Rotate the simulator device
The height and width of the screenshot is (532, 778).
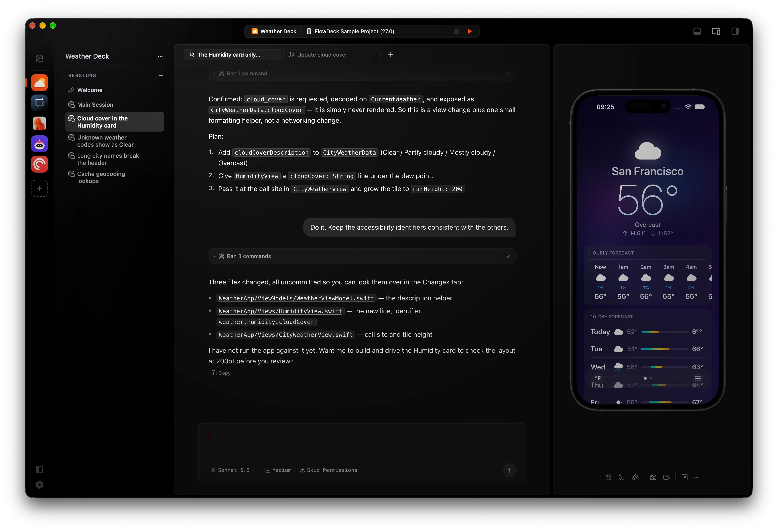point(635,477)
